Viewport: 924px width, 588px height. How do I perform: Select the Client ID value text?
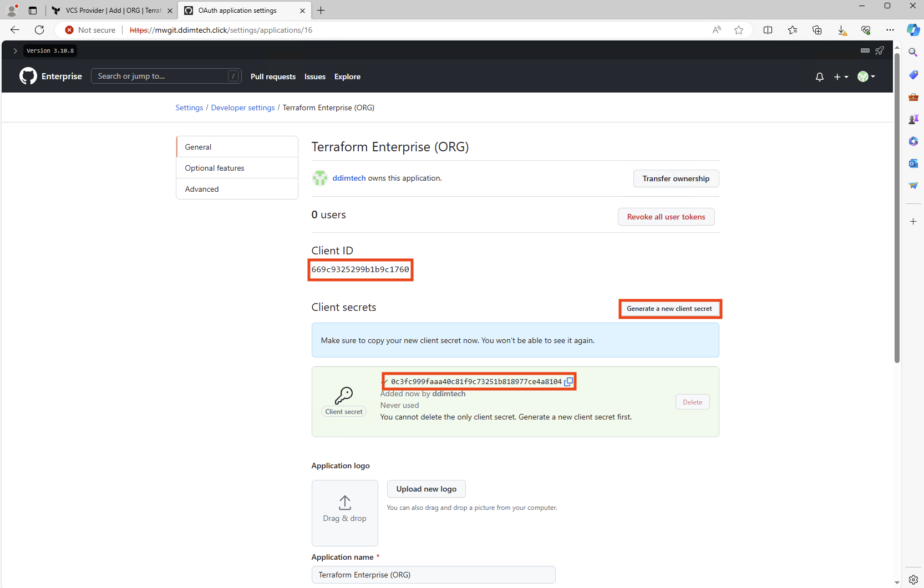(360, 269)
